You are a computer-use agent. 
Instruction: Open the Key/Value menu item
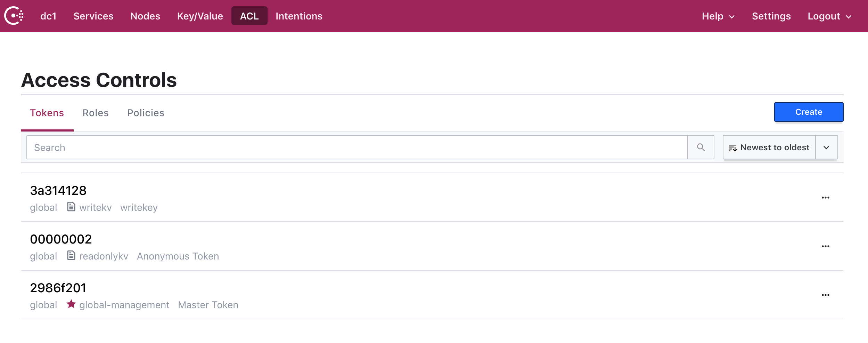click(200, 16)
